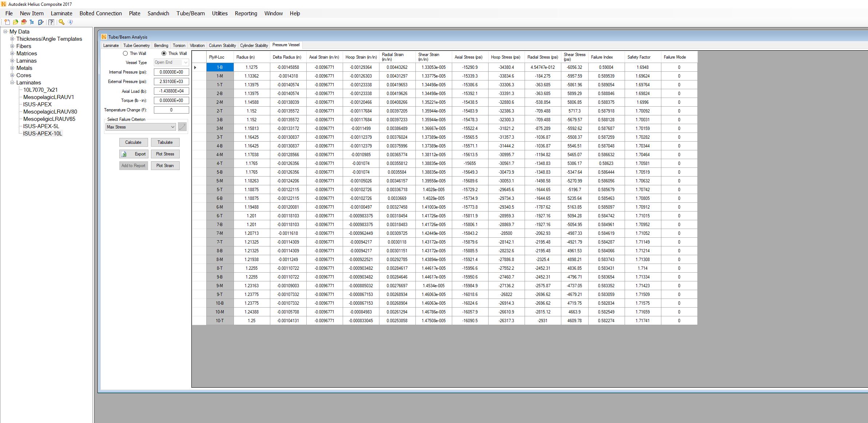Open the Help menu

295,13
